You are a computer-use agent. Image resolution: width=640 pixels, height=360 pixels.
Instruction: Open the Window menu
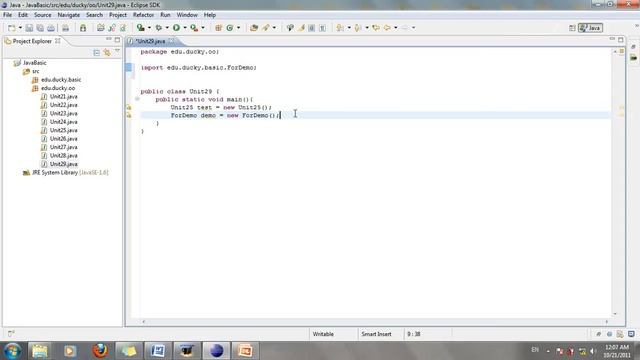[x=187, y=15]
